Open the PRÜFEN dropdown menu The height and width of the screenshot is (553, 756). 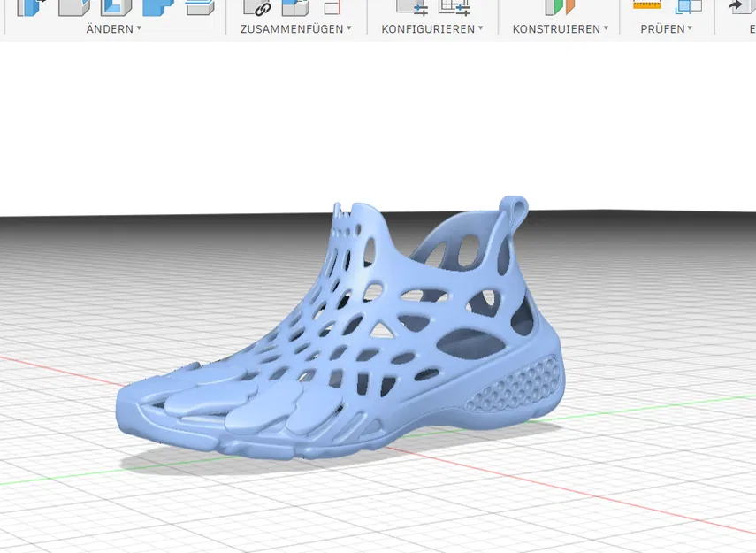[x=691, y=27]
